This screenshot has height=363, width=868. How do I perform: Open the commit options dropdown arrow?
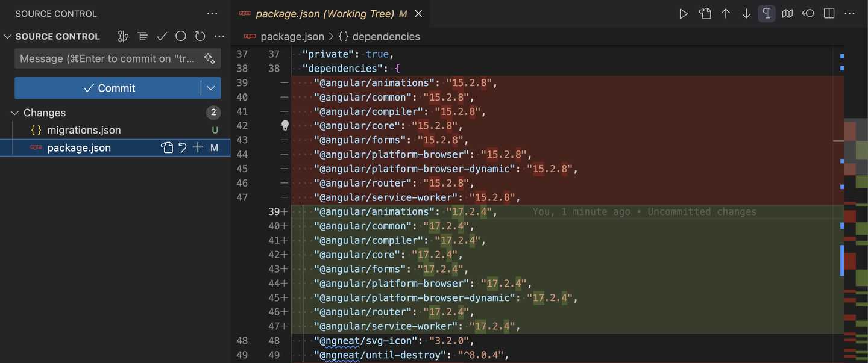[x=211, y=87]
